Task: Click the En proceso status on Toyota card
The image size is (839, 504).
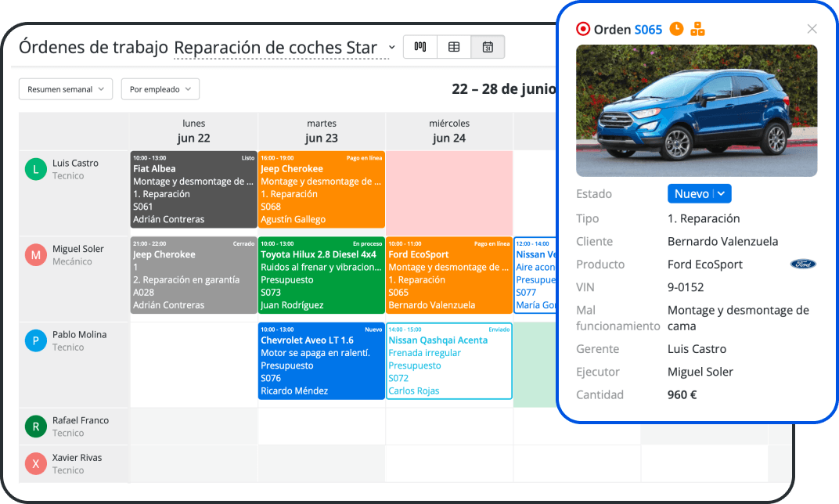Action: 368,243
